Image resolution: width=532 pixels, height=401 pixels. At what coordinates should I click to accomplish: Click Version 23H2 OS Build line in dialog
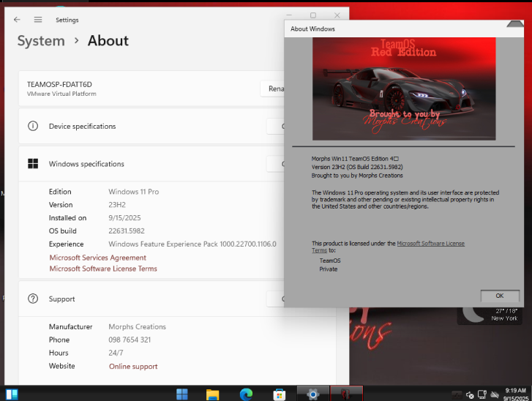coord(357,167)
